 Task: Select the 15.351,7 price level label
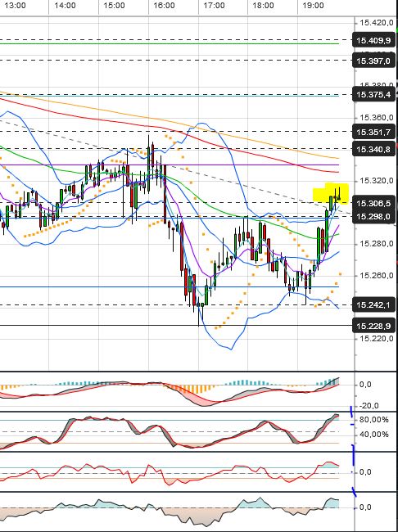pos(374,132)
